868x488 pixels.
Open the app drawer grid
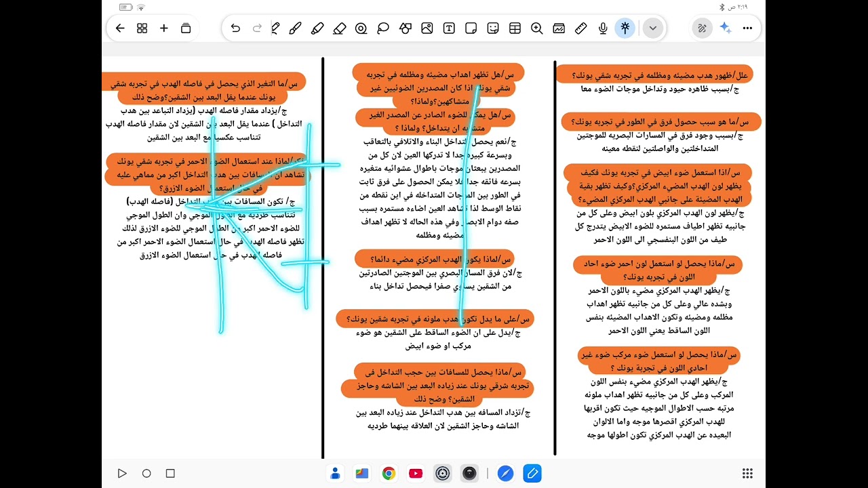(747, 473)
